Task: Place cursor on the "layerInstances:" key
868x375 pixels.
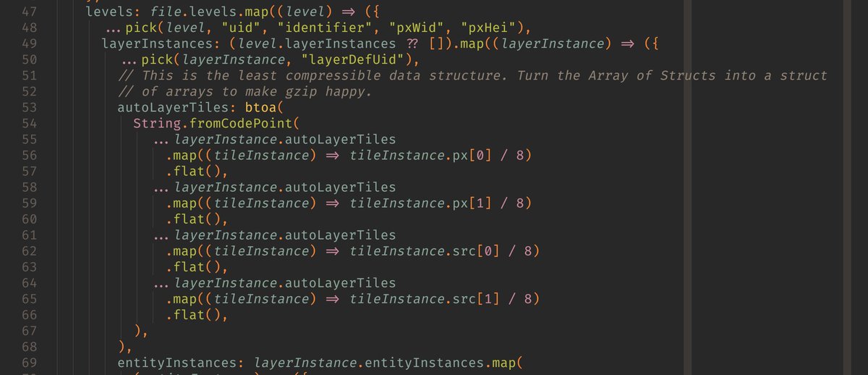Action: (x=161, y=43)
